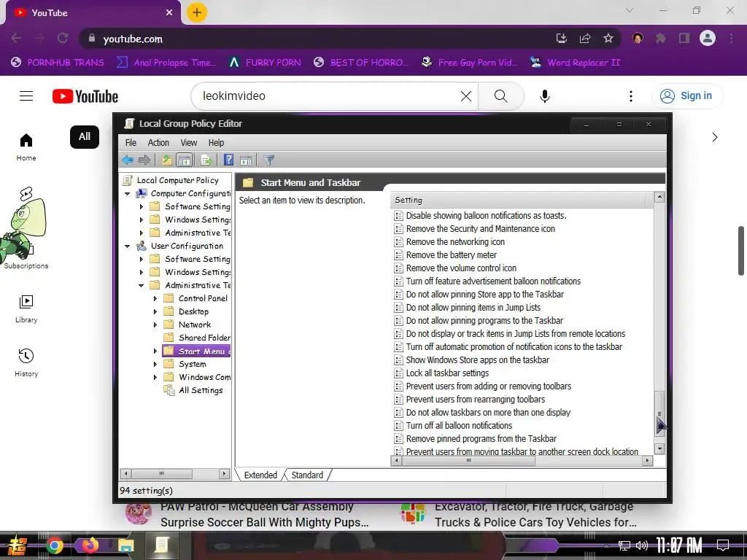The height and width of the screenshot is (560, 747).
Task: Switch to the Extended tab
Action: pyautogui.click(x=260, y=475)
